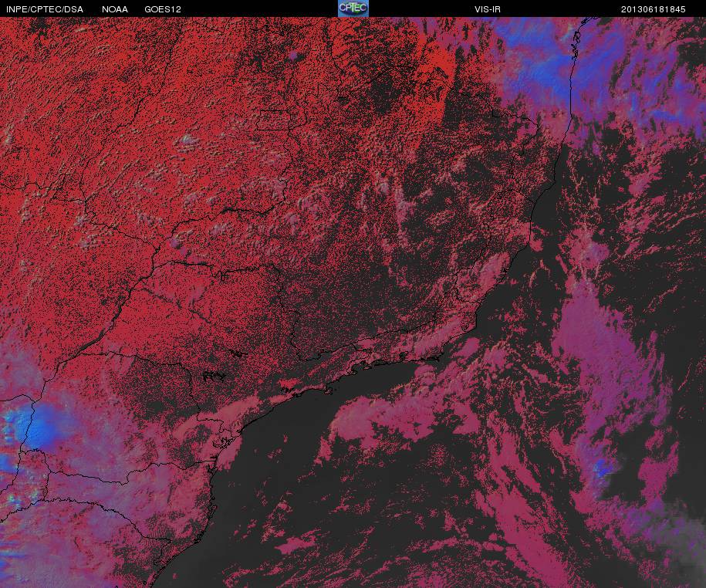Click the VIS-IR channel label
Image resolution: width=706 pixels, height=588 pixels.
[x=487, y=9]
